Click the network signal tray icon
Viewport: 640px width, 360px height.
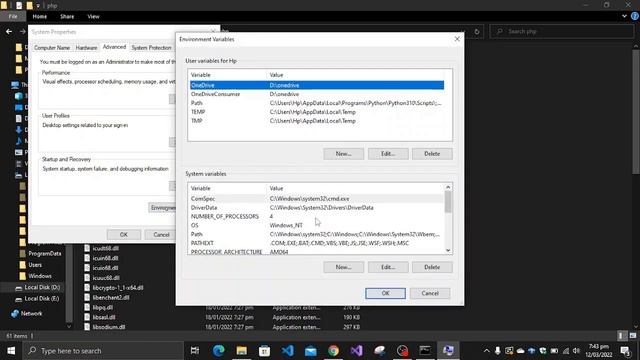point(566,351)
